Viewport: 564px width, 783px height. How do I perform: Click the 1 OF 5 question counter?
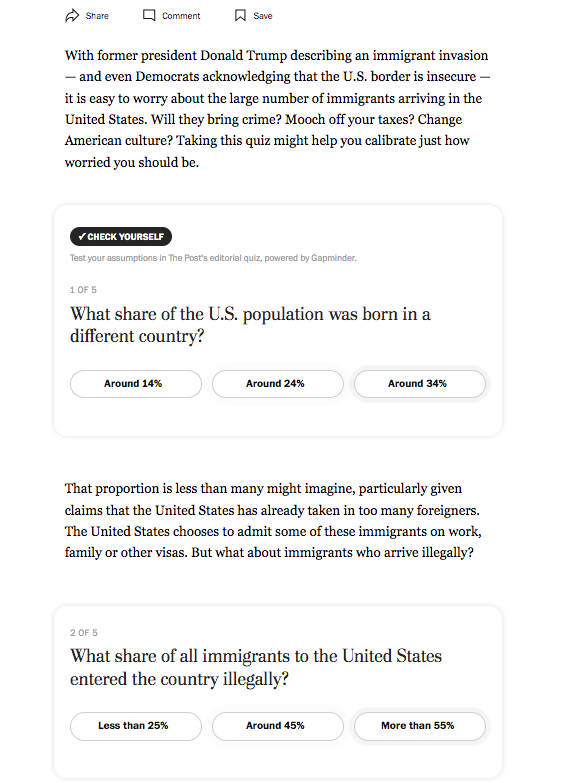[x=83, y=290]
